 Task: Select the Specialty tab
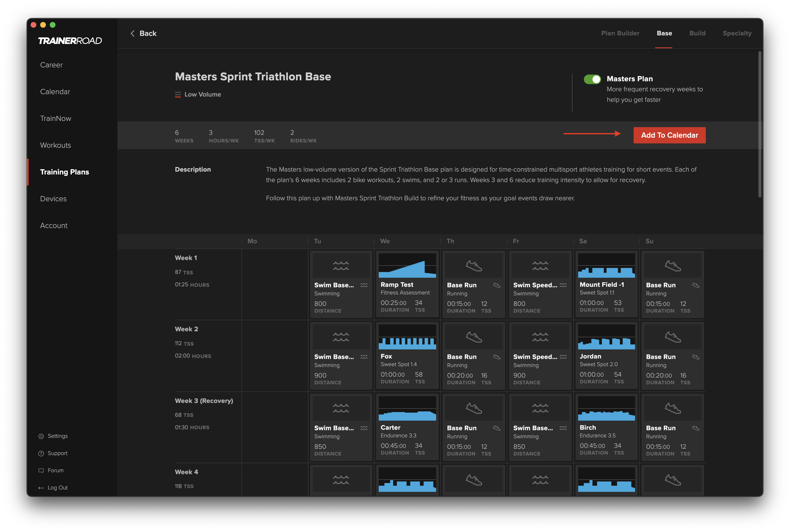737,33
